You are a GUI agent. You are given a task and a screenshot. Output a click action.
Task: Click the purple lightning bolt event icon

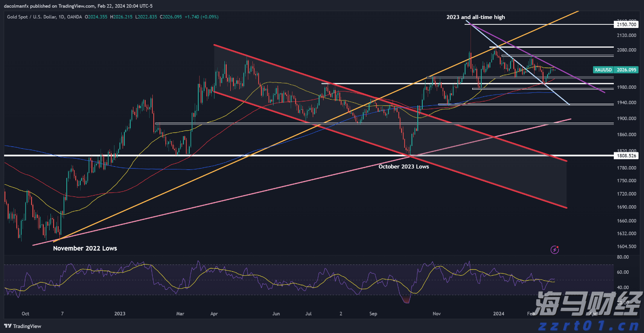point(555,249)
